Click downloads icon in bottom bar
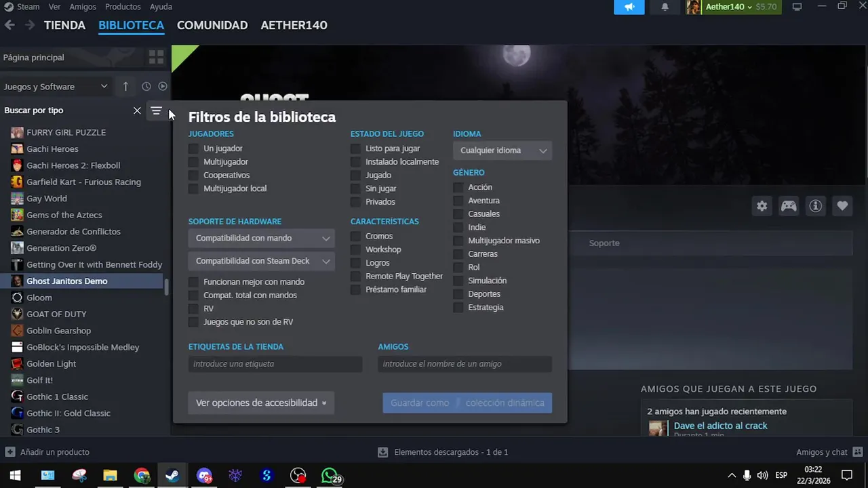The width and height of the screenshot is (868, 488). point(383,452)
